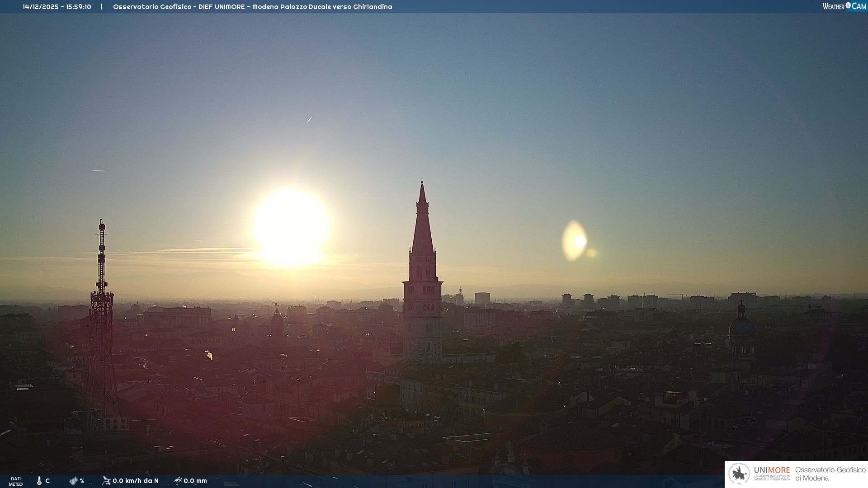The image size is (868, 488).
Task: Click the rain umbrella precipitation icon
Action: pyautogui.click(x=178, y=481)
